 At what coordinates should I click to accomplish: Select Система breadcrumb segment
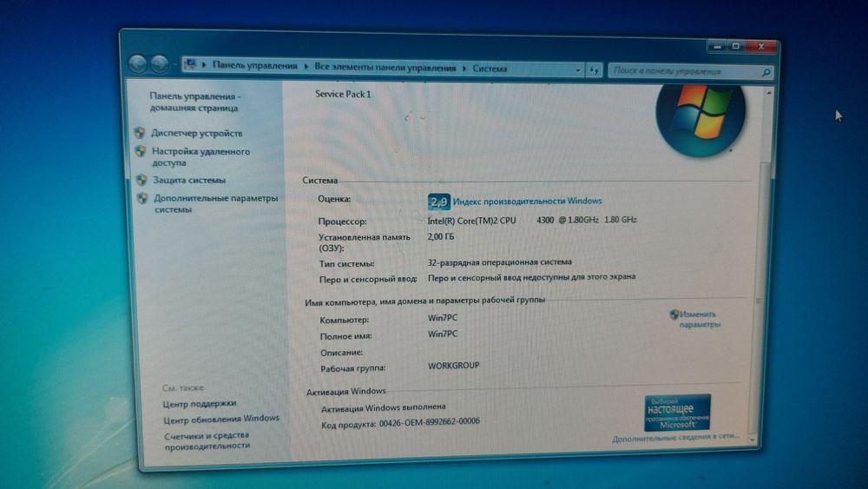(x=490, y=69)
